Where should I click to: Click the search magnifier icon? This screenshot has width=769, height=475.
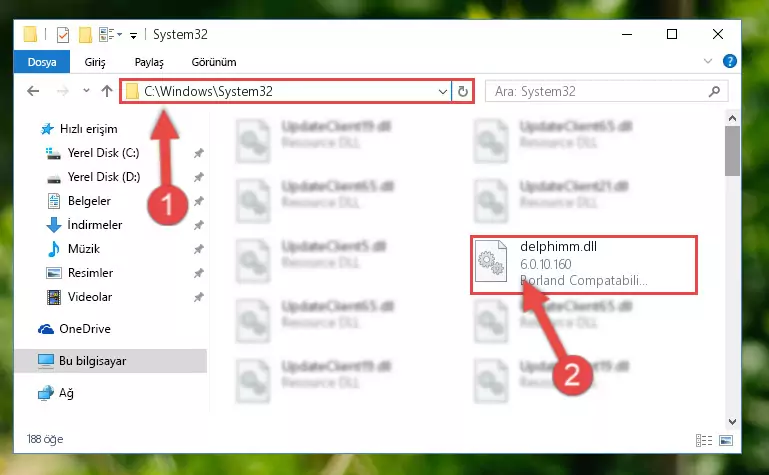(715, 91)
